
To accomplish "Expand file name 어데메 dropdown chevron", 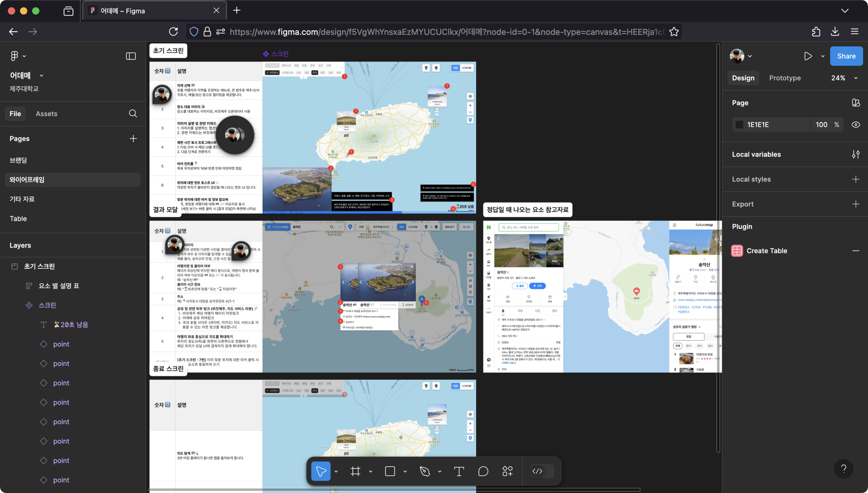I will tap(41, 76).
